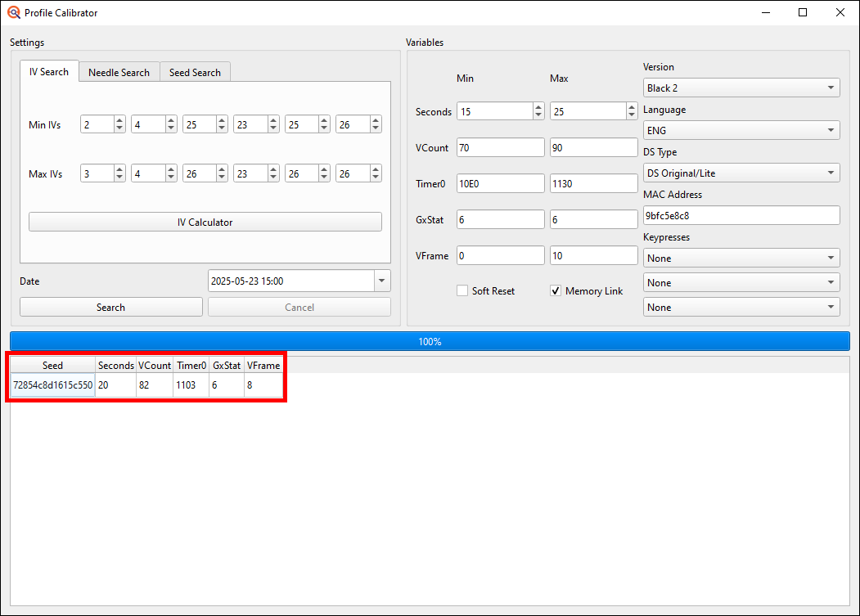Open the Seed Search tab

[x=195, y=73]
